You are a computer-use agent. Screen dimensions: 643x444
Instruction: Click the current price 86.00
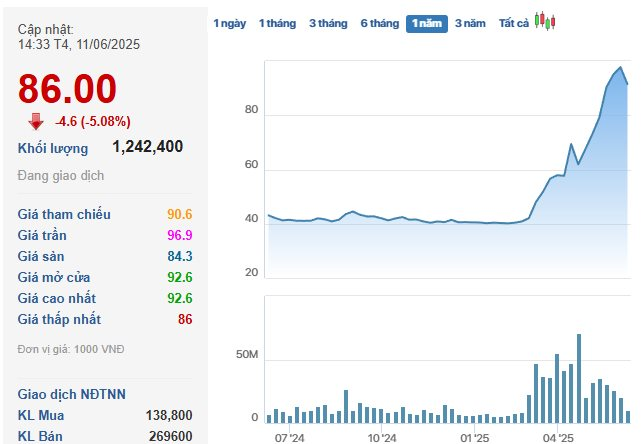pyautogui.click(x=68, y=89)
